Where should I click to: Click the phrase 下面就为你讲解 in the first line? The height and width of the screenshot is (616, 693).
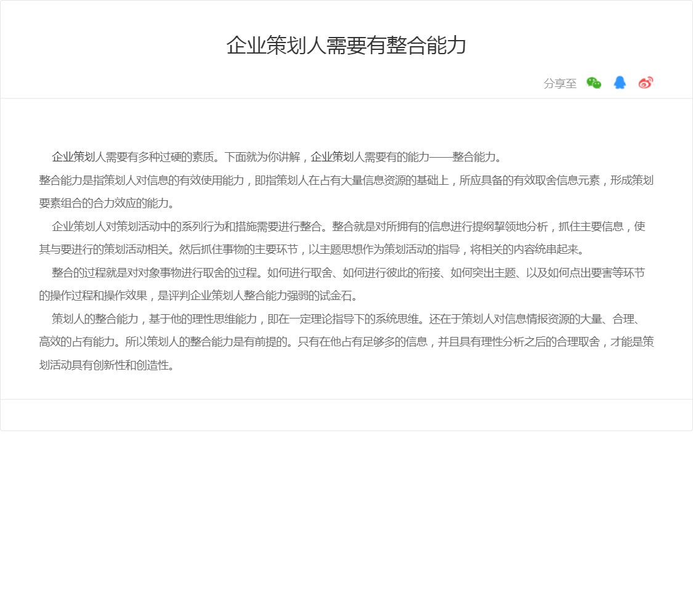tap(262, 157)
